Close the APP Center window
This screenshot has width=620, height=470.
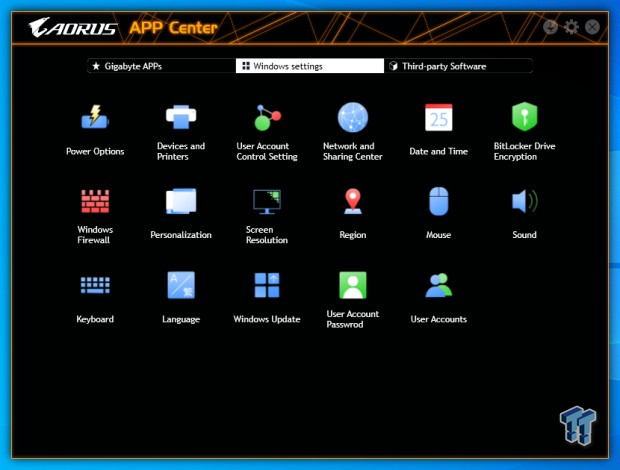[x=592, y=27]
